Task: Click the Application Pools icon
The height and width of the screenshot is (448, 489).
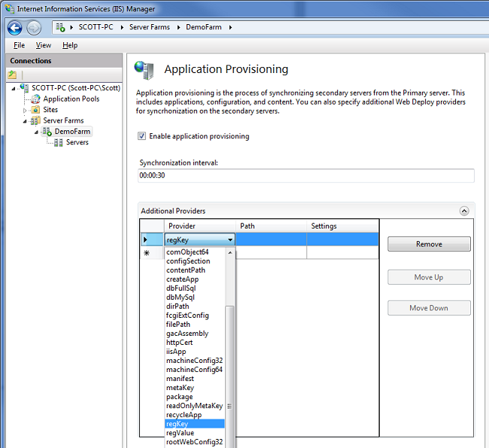Action: pos(36,99)
